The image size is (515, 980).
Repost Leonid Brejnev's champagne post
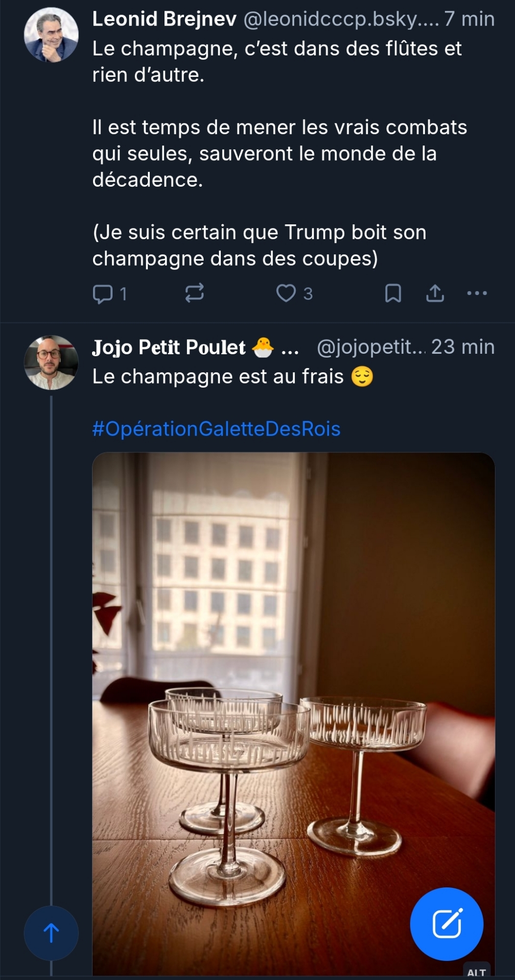pos(194,293)
